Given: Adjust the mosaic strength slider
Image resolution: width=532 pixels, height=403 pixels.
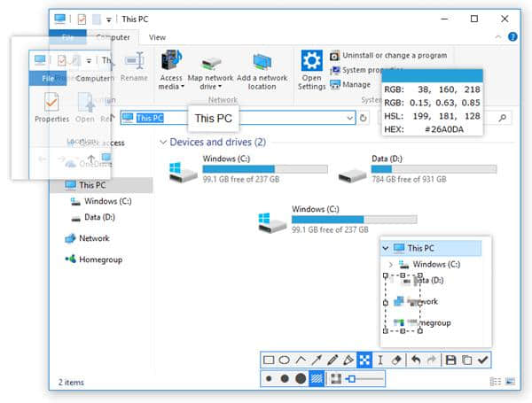Looking at the screenshot, I should point(354,379).
